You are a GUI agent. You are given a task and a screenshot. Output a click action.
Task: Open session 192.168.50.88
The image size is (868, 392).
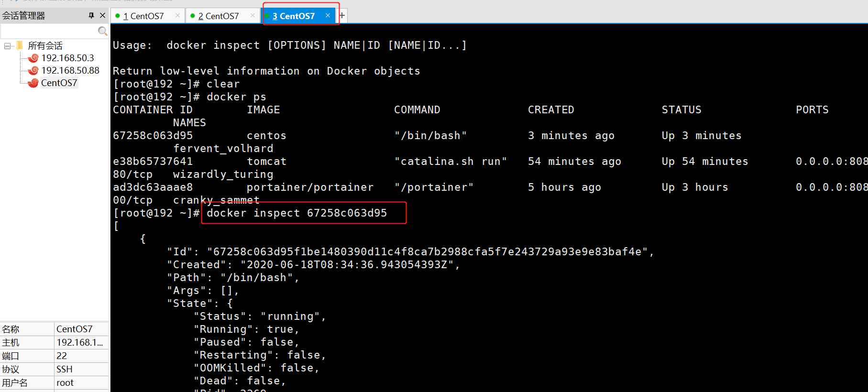point(70,70)
